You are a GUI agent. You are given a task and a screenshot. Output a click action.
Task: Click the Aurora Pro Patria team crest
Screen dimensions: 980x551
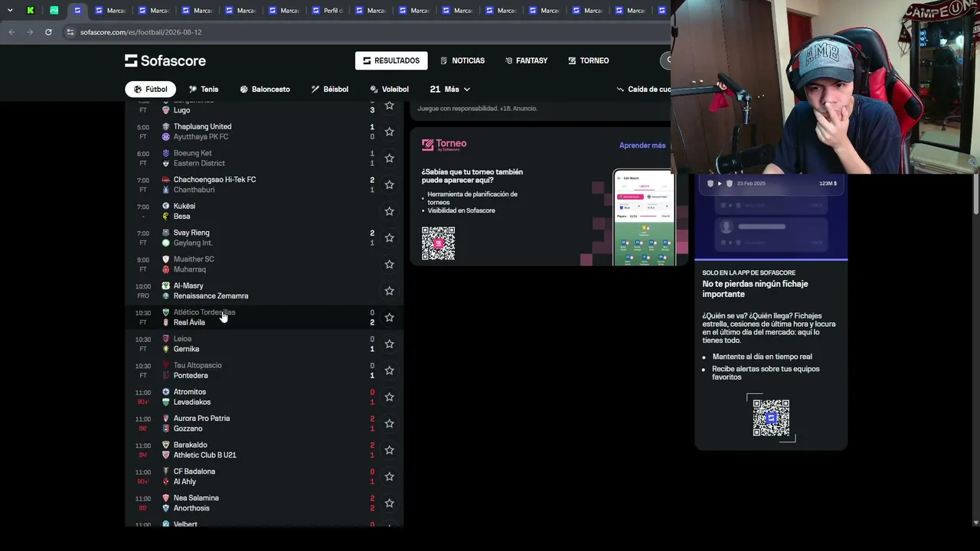[165, 419]
